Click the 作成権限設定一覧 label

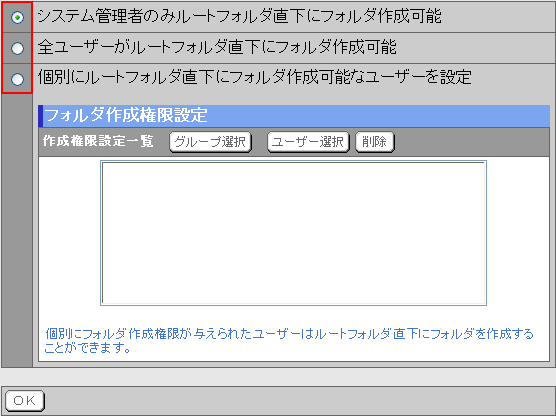click(x=98, y=141)
